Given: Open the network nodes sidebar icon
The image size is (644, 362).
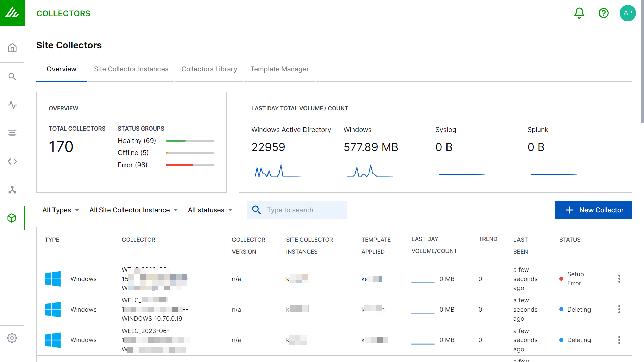Looking at the screenshot, I should click(12, 190).
